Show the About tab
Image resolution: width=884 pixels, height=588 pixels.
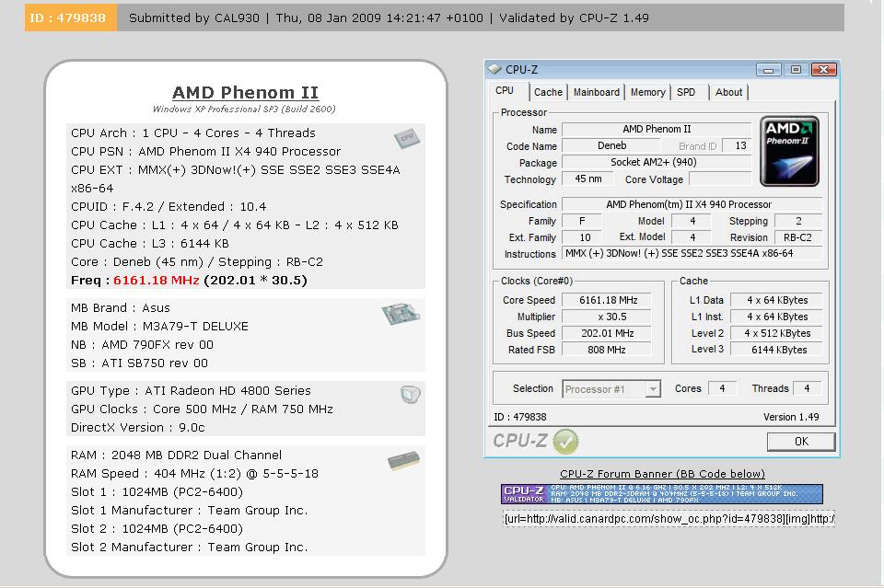pos(729,92)
